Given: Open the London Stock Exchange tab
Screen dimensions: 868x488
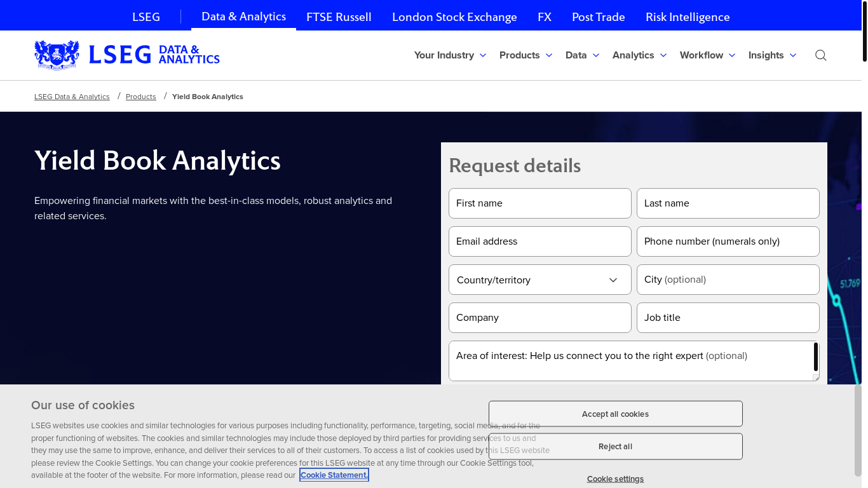Looking at the screenshot, I should tap(454, 17).
